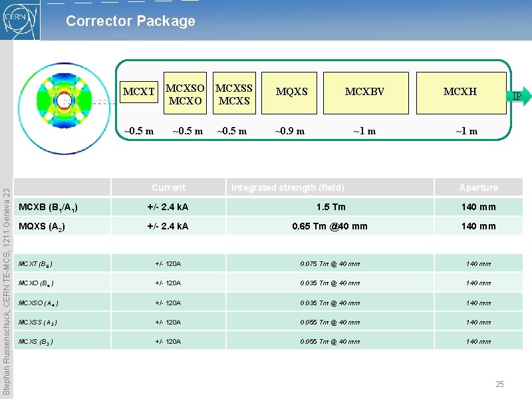Select the MCXBV box in the diagram
This screenshot has width=532, height=399.
tap(366, 93)
